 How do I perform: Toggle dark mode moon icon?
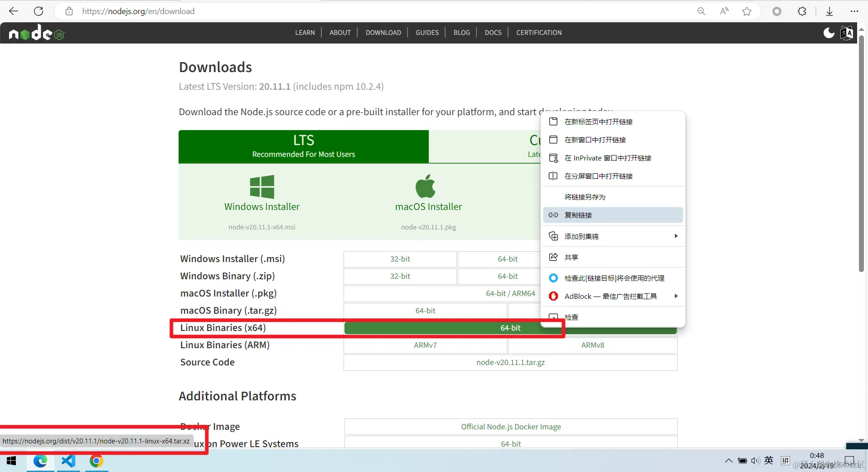pos(829,33)
